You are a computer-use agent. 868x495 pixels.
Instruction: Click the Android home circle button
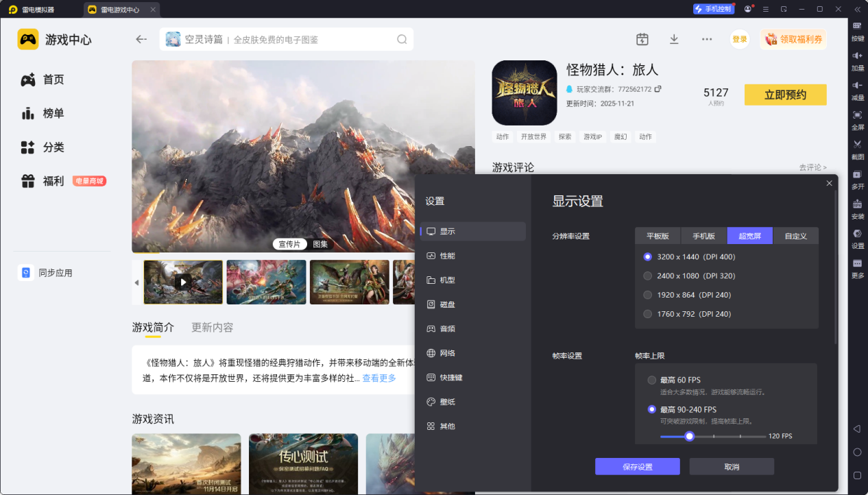(857, 452)
